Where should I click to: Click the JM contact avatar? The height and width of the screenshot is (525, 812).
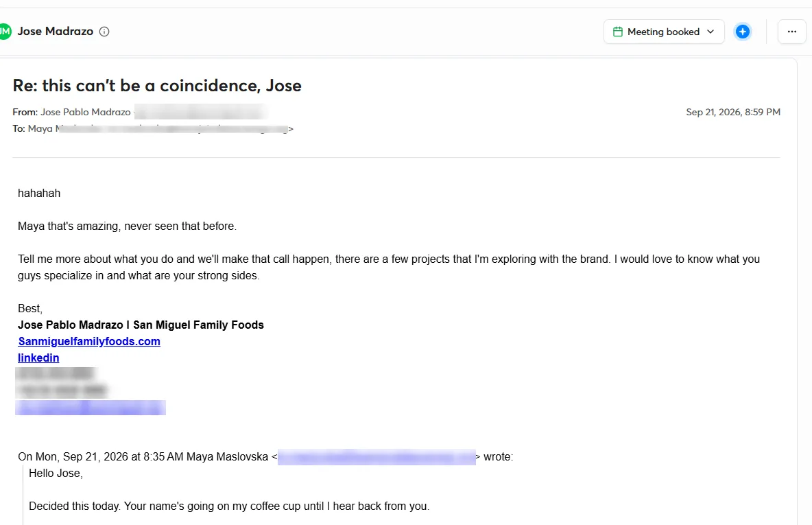5,32
